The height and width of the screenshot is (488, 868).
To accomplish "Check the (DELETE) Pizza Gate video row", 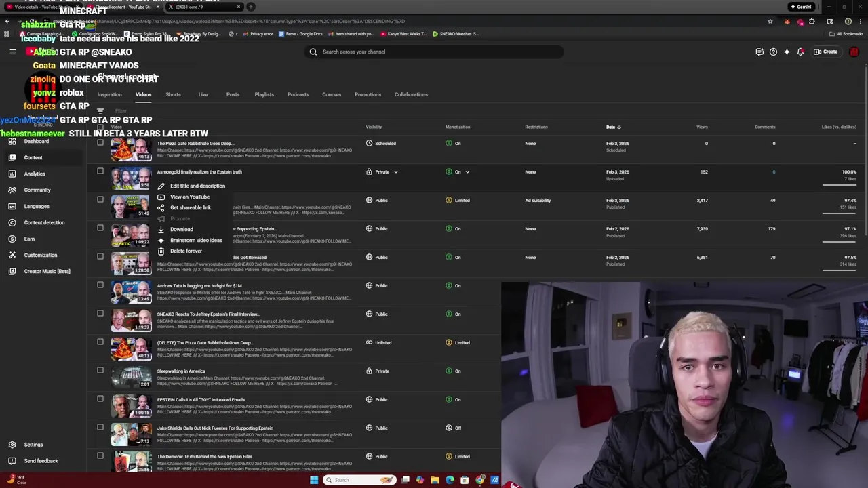I will coord(100,342).
